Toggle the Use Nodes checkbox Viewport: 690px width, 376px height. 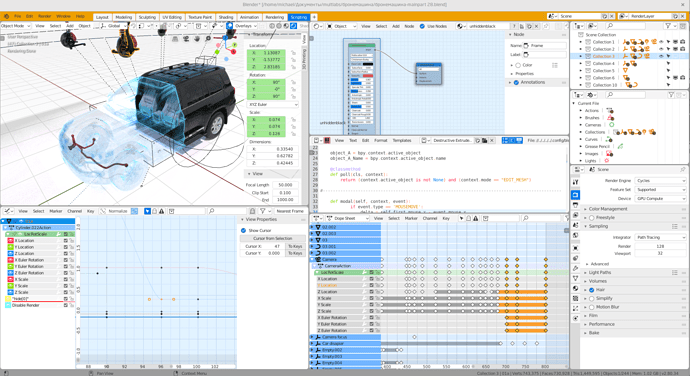point(422,26)
